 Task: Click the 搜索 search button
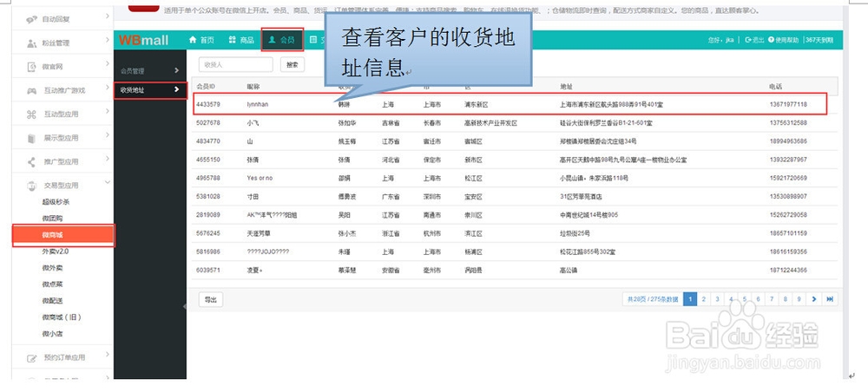(x=293, y=65)
